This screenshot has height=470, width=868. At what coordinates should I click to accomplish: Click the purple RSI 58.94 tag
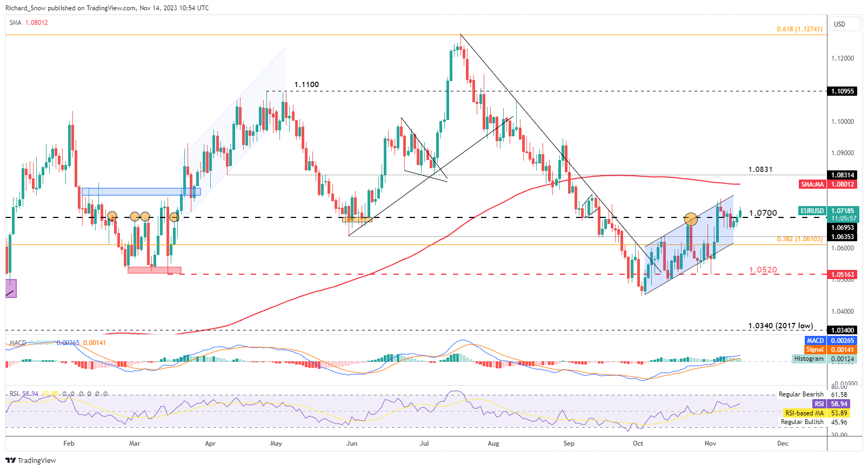click(831, 404)
